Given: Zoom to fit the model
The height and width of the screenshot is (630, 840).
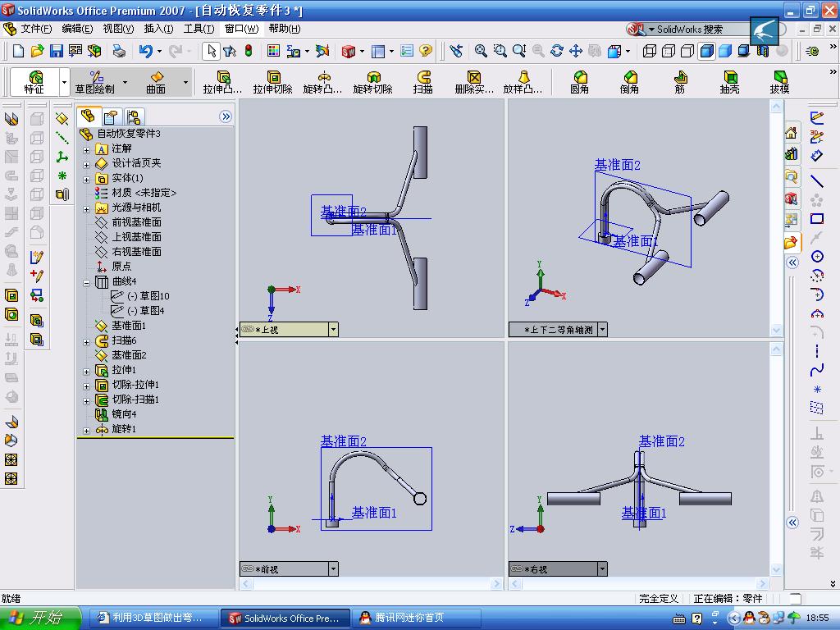Looking at the screenshot, I should [481, 51].
